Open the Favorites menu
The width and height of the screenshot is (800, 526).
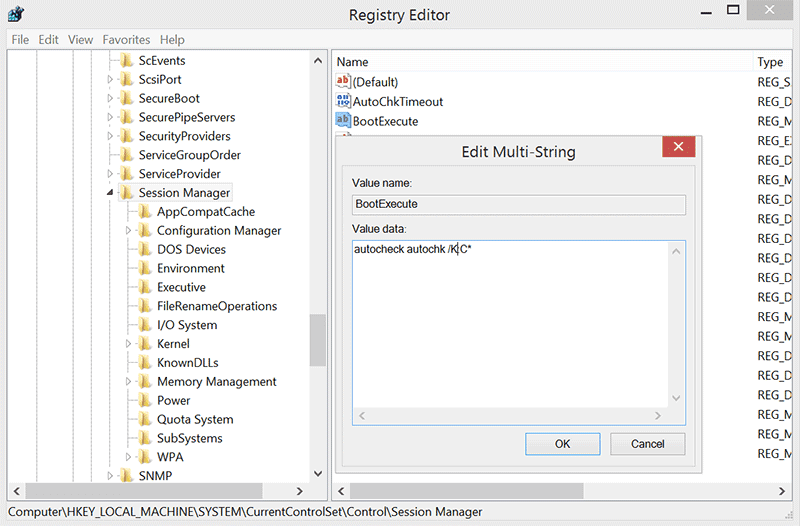pos(126,39)
